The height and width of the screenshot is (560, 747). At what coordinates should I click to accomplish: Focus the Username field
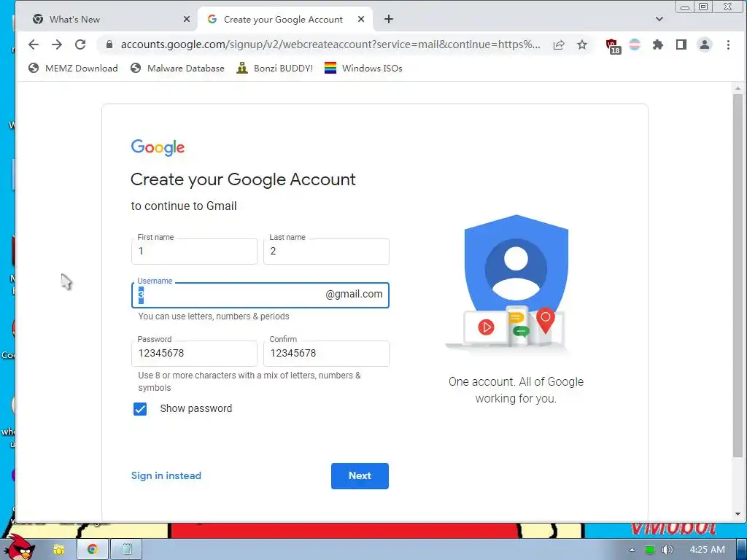(260, 295)
